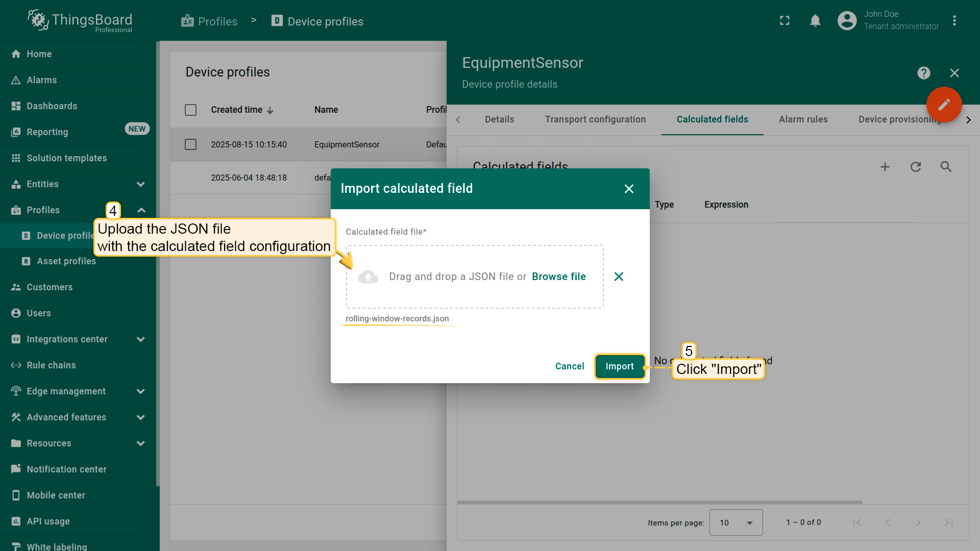Open search in calculated fields table
Viewport: 980px width, 551px height.
coord(946,167)
